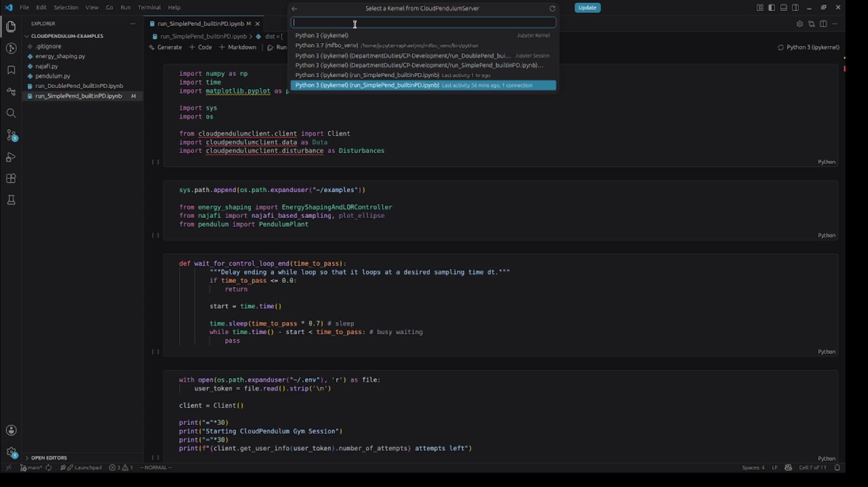
Task: Open the Extensions view
Action: coord(11,179)
